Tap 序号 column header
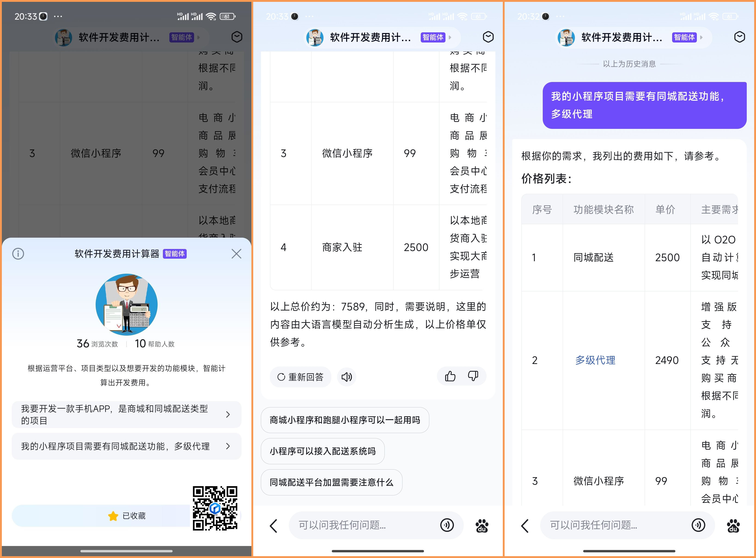756x558 pixels. (542, 209)
